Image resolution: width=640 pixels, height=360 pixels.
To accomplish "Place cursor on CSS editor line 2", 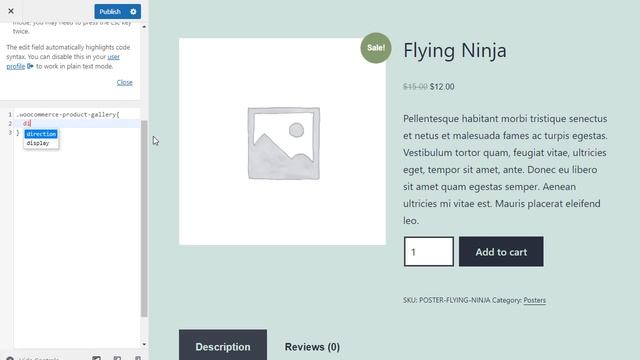I will pyautogui.click(x=77, y=123).
